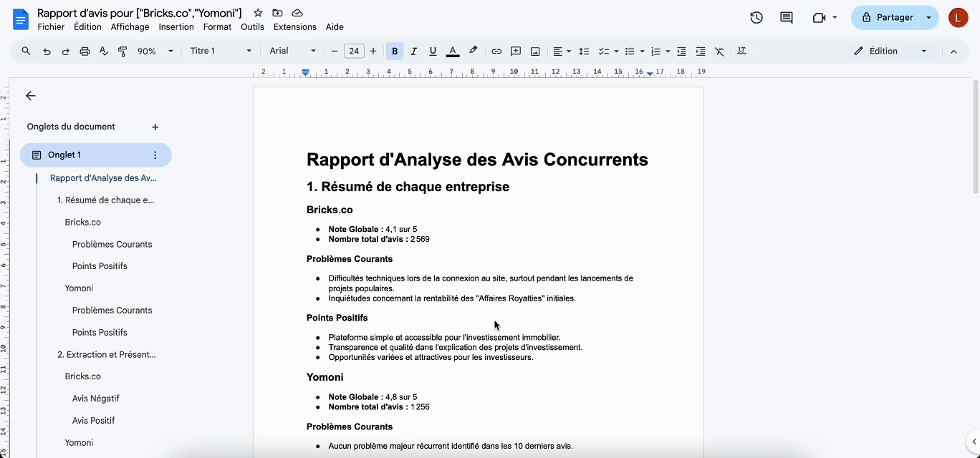Open the bulleted list options dropdown
Viewport: 980px width, 458px height.
click(634, 51)
